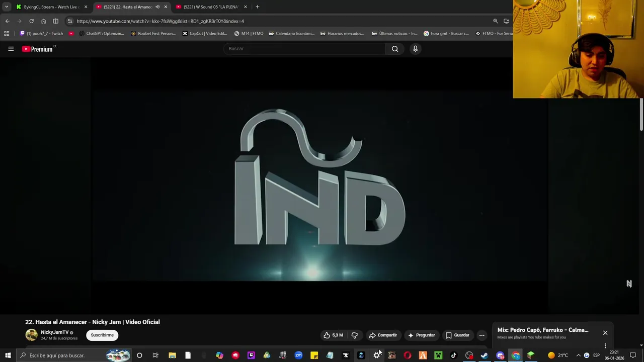This screenshot has width=644, height=362.
Task: Like the Hasta el Amanecer video
Action: [333, 335]
